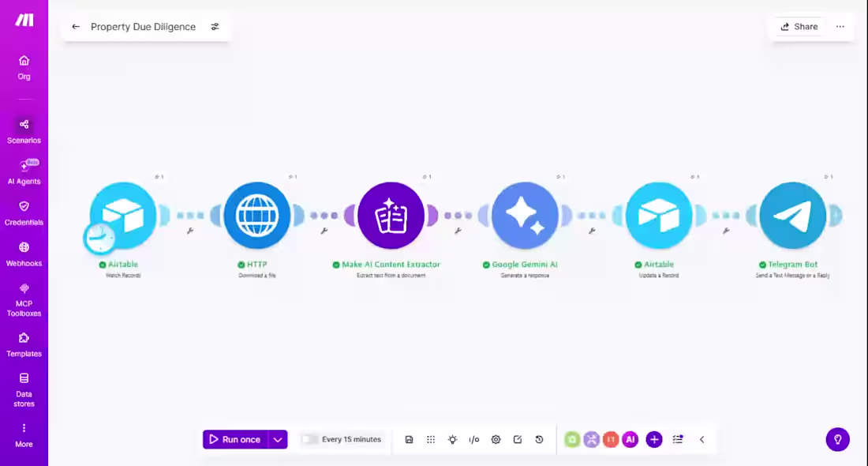Open the notes icon in toolbar
The image size is (868, 466).
[x=518, y=439]
